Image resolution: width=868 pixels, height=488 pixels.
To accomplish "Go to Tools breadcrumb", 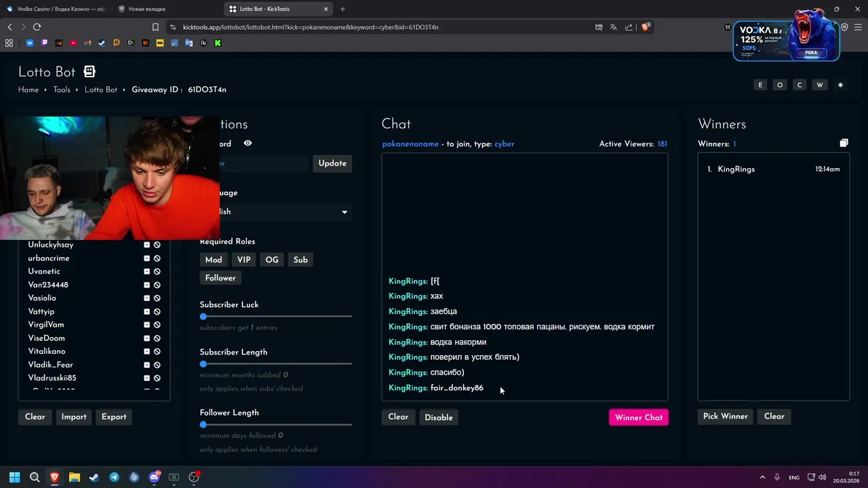I will coord(62,89).
